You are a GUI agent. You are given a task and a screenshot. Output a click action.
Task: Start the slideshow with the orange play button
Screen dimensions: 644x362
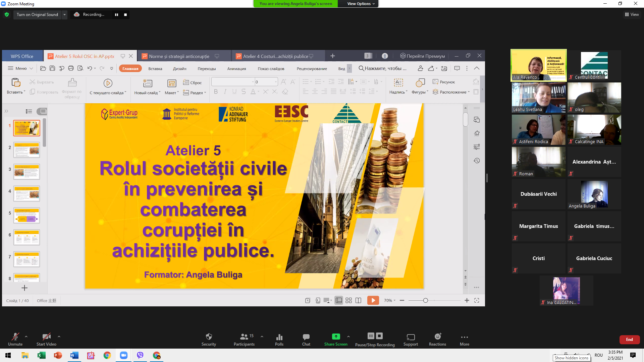[373, 300]
